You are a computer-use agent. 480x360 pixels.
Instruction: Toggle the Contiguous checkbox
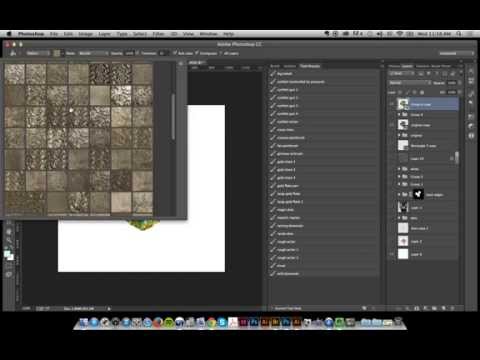(x=197, y=53)
